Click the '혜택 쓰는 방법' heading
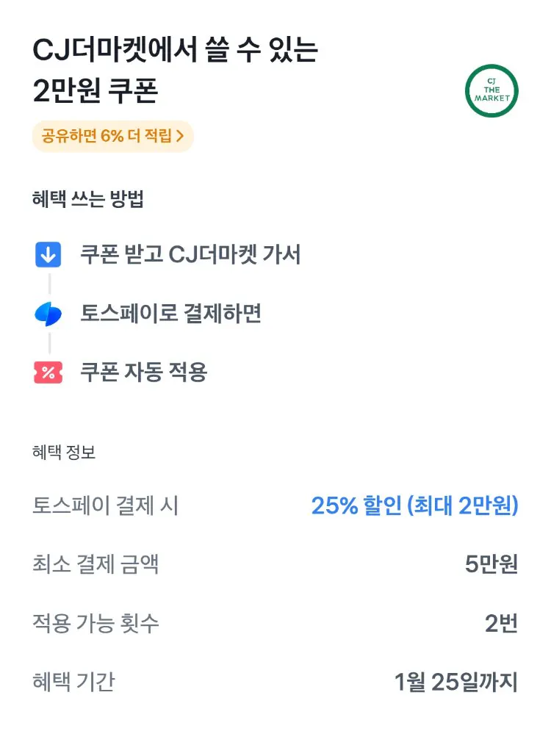This screenshot has height=756, width=551. click(x=88, y=200)
